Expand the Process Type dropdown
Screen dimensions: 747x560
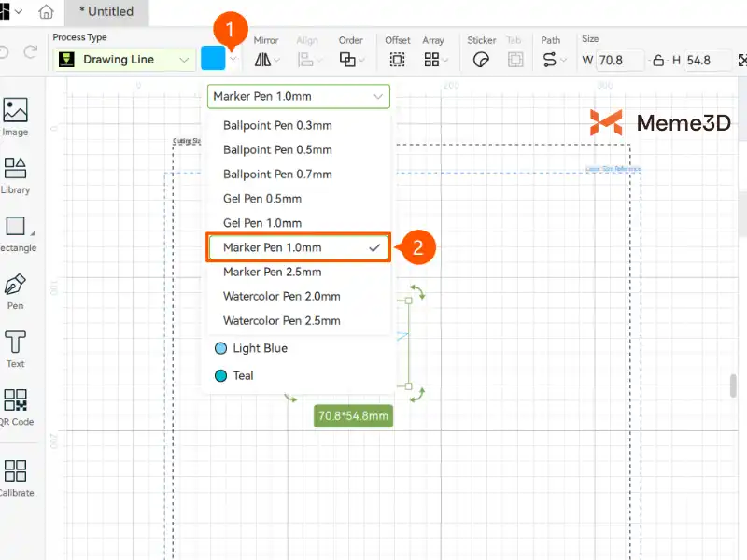(122, 60)
